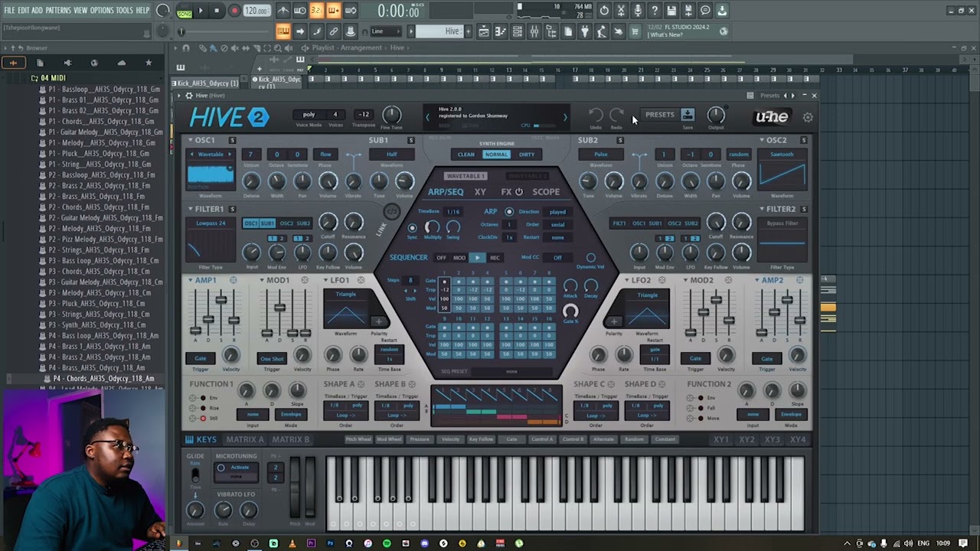Solo SUB1 with its S button

tap(410, 140)
